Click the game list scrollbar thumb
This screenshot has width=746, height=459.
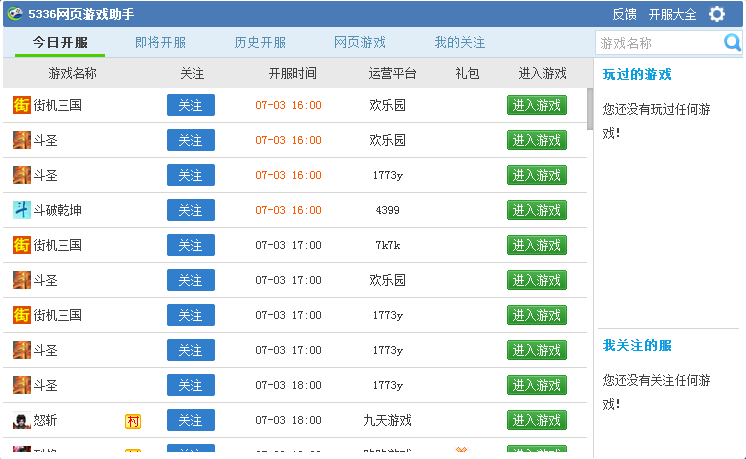[x=590, y=109]
